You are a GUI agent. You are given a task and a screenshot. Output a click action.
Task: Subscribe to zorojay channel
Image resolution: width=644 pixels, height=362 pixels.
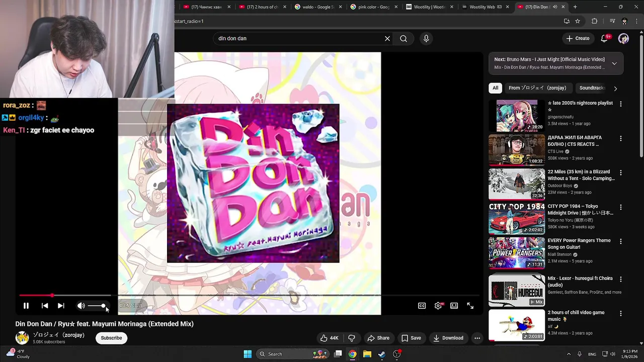click(x=111, y=338)
